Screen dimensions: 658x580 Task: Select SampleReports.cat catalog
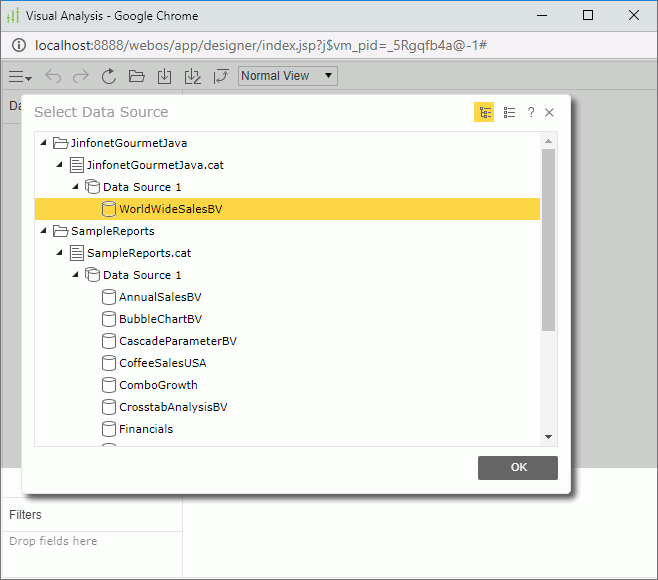point(139,253)
